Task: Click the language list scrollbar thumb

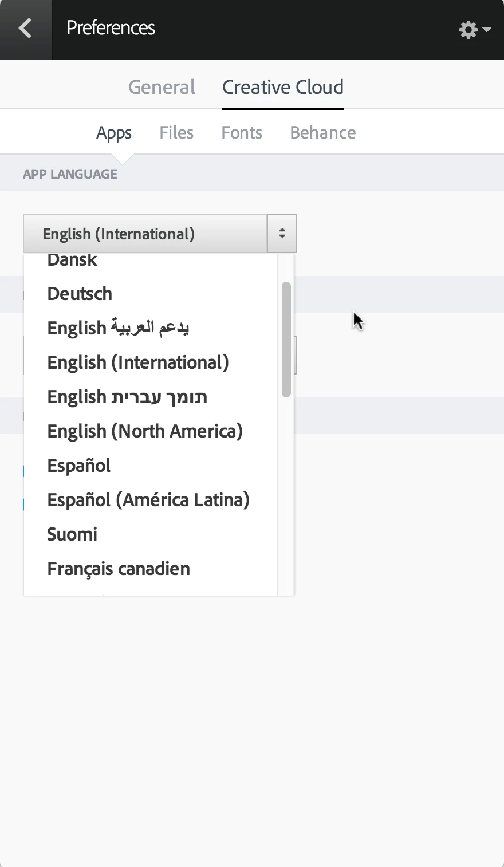Action: tap(286, 340)
